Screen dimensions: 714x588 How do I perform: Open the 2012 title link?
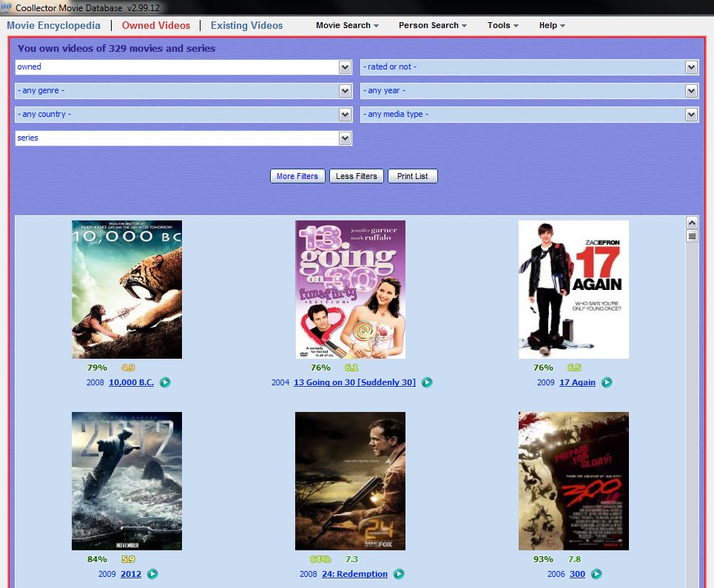[x=131, y=574]
